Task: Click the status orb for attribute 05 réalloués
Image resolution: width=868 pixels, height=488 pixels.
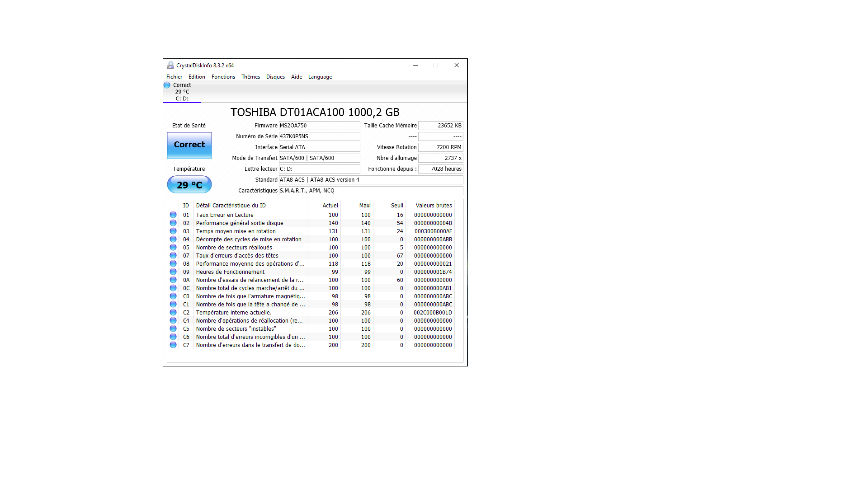Action: (173, 248)
